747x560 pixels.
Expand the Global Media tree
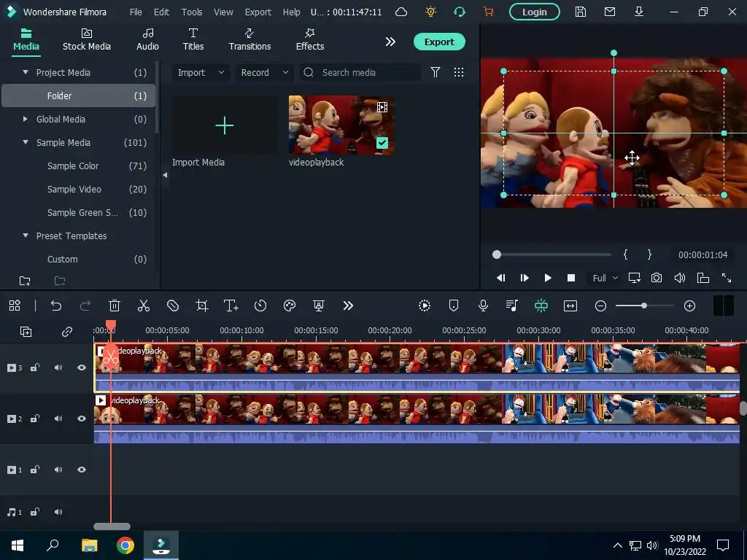pos(26,119)
